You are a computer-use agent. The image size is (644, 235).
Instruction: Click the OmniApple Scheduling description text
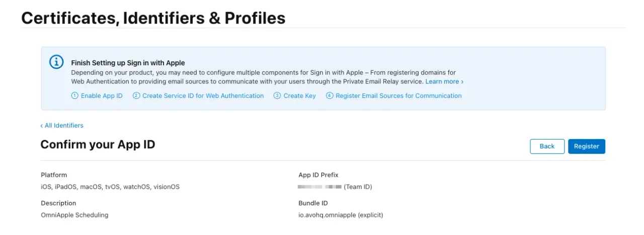tap(74, 215)
